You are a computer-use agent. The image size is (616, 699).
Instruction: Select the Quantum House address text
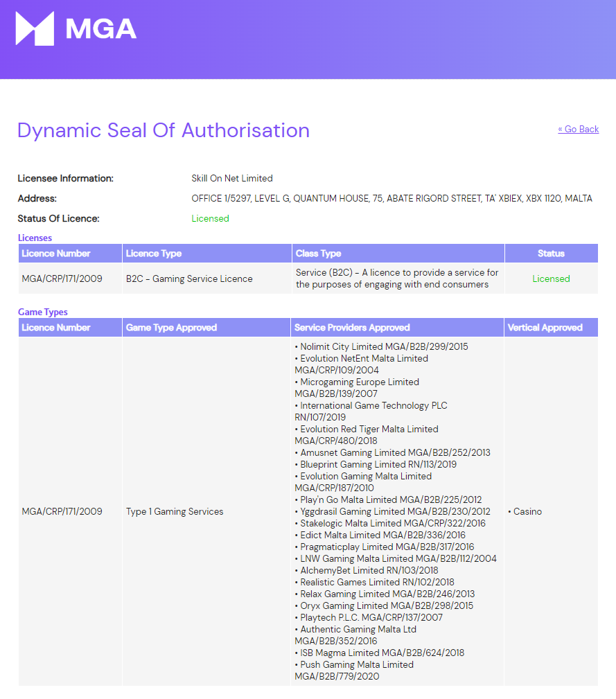391,198
